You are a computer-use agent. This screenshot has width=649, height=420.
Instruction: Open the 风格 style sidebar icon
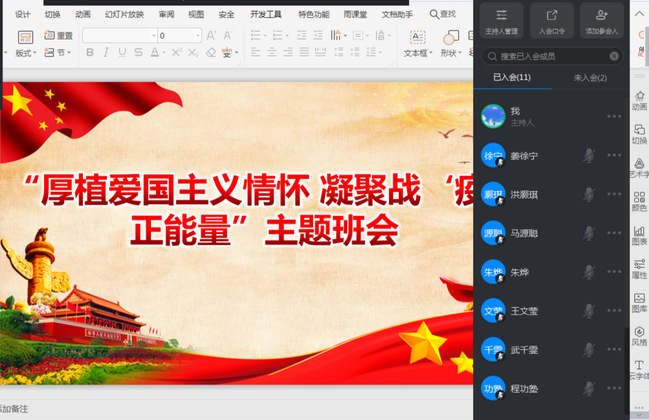tap(639, 335)
